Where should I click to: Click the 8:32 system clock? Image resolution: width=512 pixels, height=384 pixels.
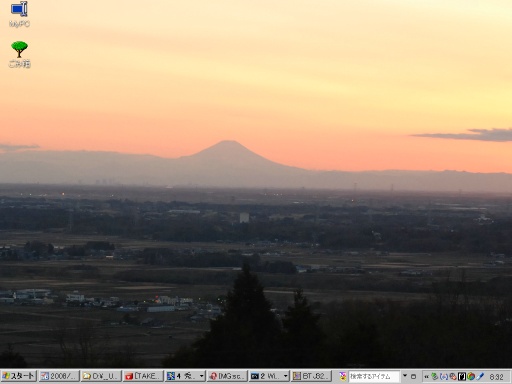(497, 377)
